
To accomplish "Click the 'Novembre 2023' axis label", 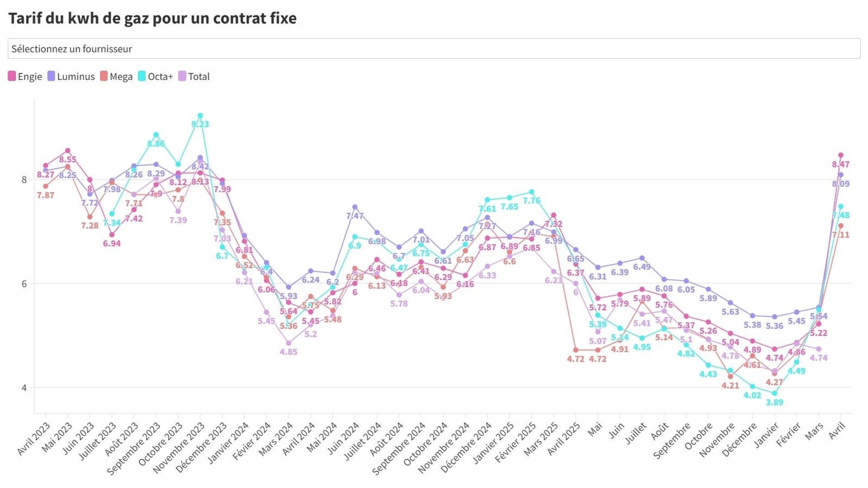I will click(x=179, y=447).
